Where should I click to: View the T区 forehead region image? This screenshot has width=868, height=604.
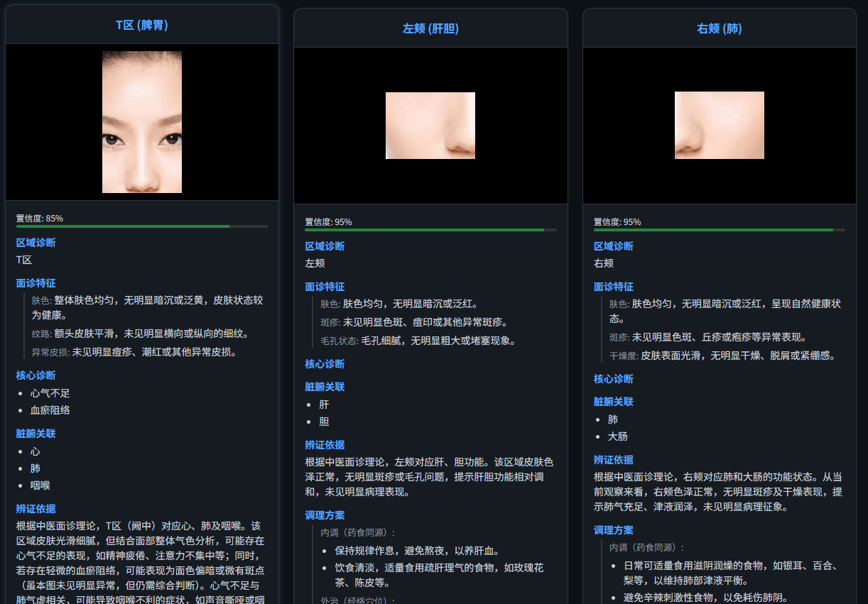coord(141,122)
